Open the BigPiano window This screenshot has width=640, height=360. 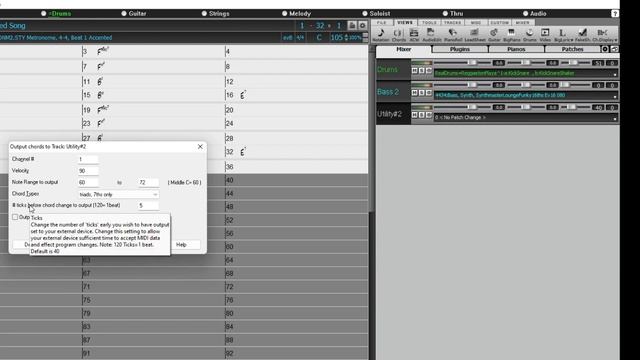(x=511, y=35)
